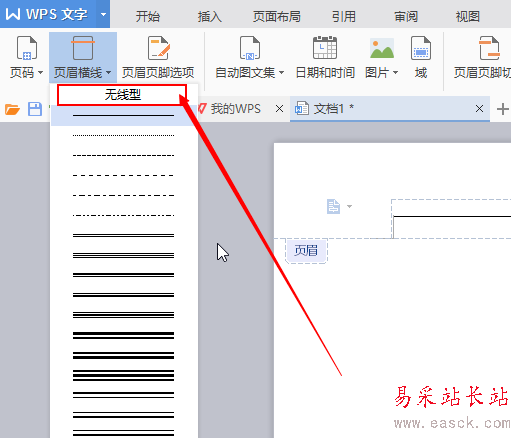Screen dimensions: 511x438
Task: Click the Save floppy disk icon
Action: pyautogui.click(x=35, y=109)
